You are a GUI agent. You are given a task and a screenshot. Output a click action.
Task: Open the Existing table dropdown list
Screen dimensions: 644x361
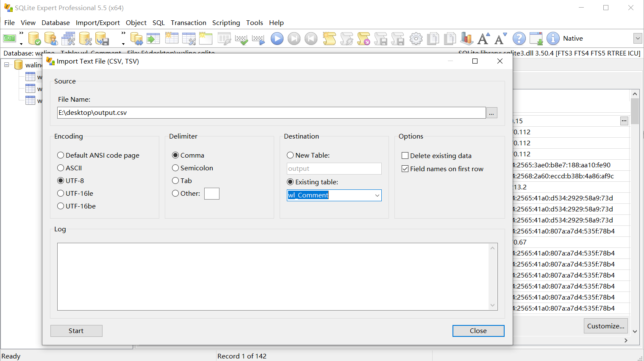[377, 195]
